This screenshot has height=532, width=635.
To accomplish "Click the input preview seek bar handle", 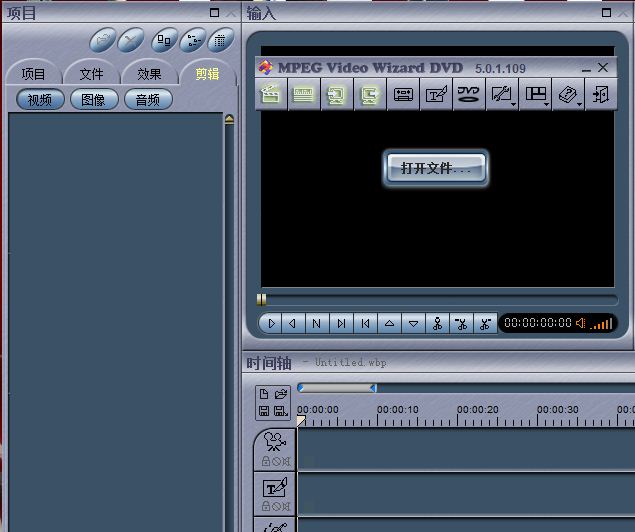I will (262, 300).
